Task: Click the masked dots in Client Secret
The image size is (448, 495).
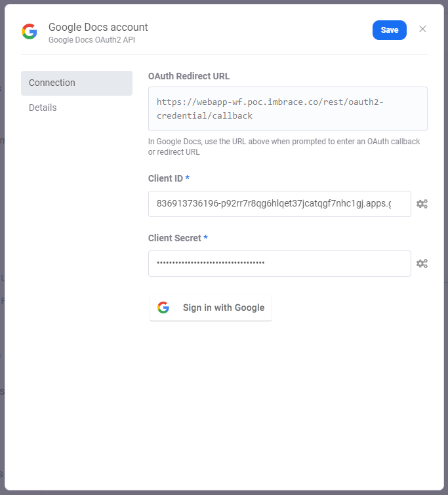Action: [x=211, y=263]
